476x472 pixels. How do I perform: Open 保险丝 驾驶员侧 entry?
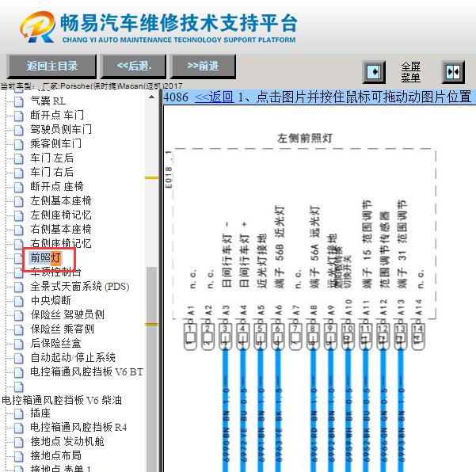point(67,314)
